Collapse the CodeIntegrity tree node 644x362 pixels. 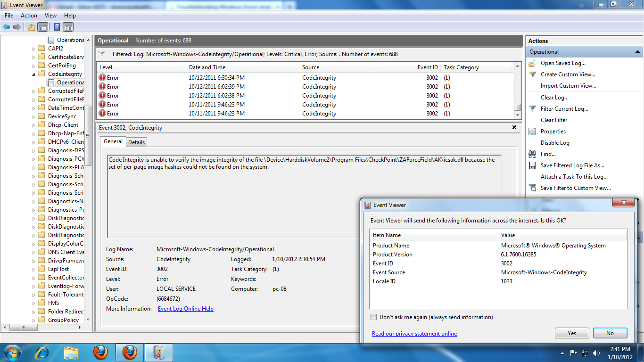pos(34,74)
